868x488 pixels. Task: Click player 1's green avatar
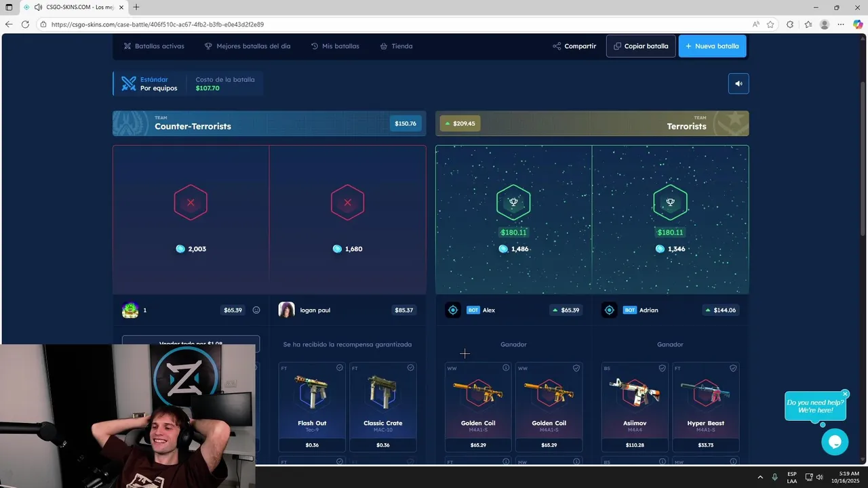pos(130,310)
